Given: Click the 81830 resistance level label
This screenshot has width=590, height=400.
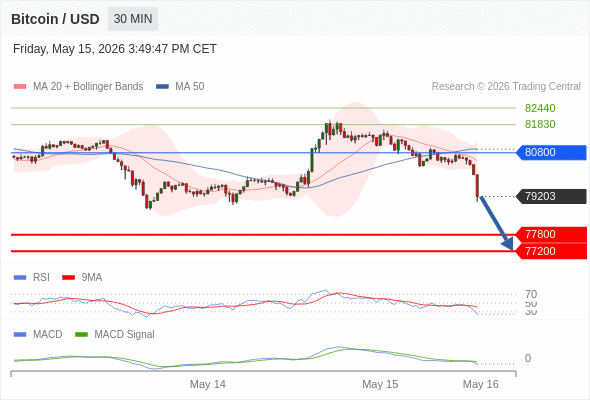Looking at the screenshot, I should click(x=540, y=124).
